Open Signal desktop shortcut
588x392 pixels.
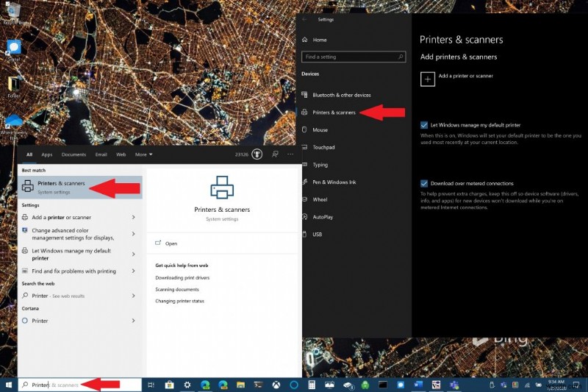pyautogui.click(x=14, y=51)
